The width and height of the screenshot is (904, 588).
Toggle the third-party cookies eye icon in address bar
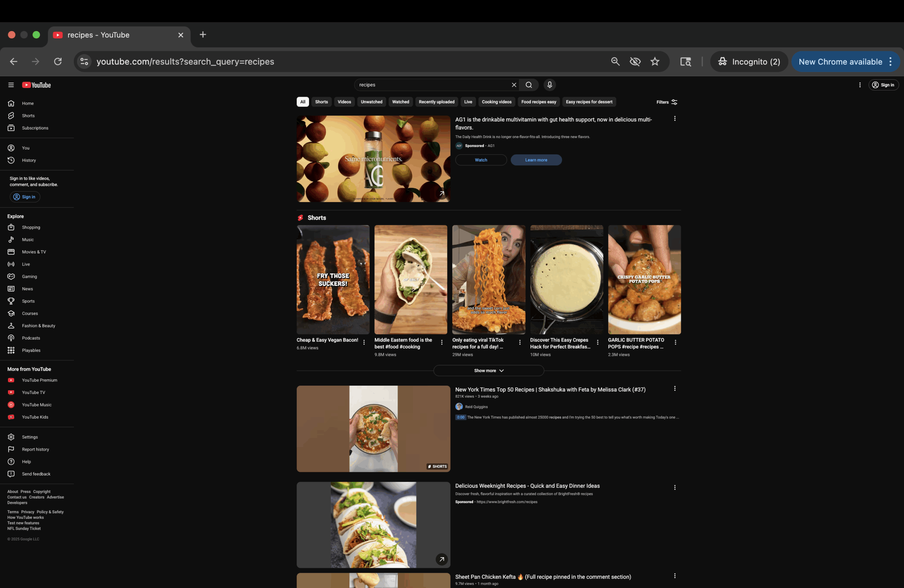click(x=635, y=61)
